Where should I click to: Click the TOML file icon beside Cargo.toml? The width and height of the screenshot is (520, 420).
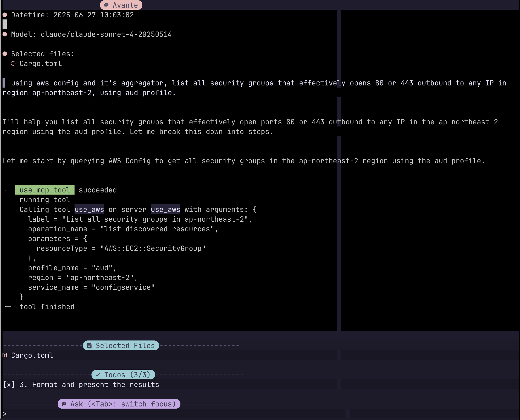tap(5, 355)
